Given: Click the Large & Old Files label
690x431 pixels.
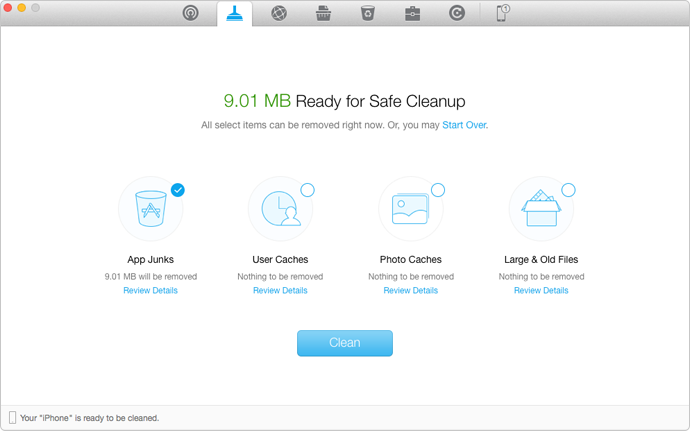Looking at the screenshot, I should click(541, 260).
